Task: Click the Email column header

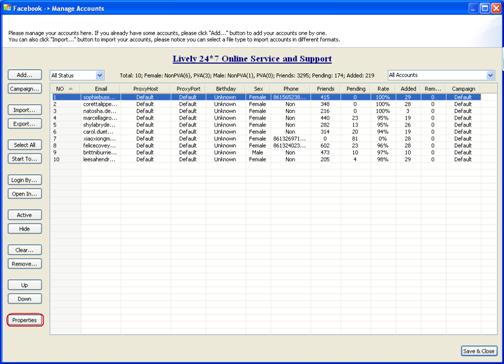Action: 101,89
